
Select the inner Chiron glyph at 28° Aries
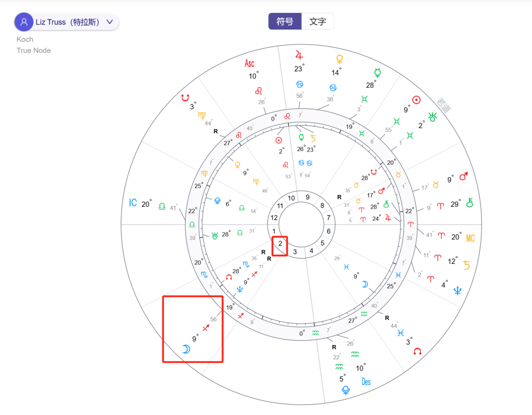coord(386,204)
